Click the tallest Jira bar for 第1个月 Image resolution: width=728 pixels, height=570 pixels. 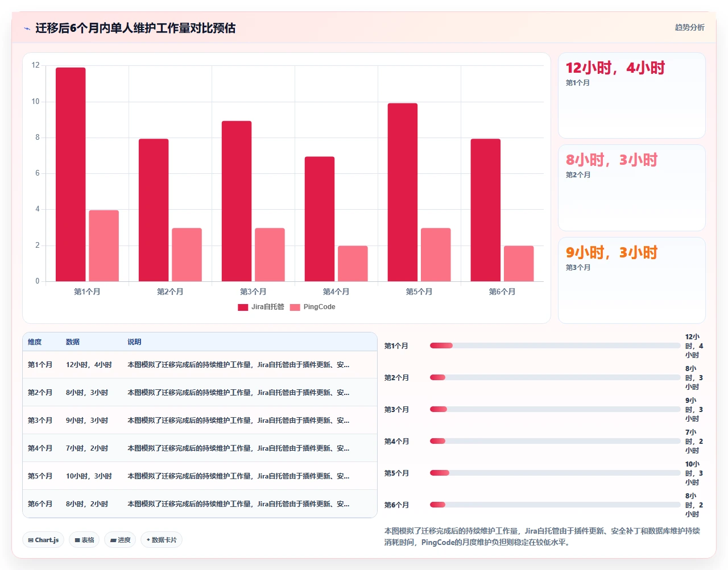71,174
